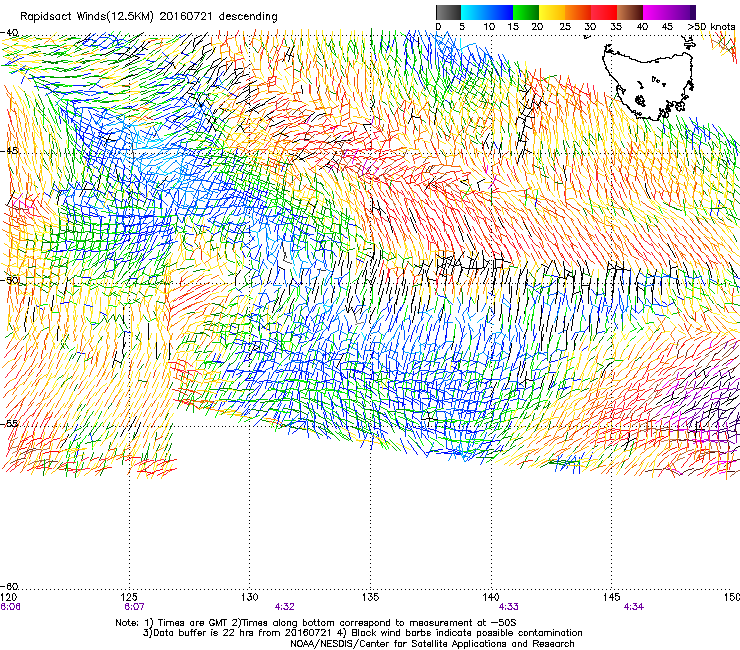Screen dimensions: 740x650
Task: Click the '45' legend scale label
Action: [667, 27]
